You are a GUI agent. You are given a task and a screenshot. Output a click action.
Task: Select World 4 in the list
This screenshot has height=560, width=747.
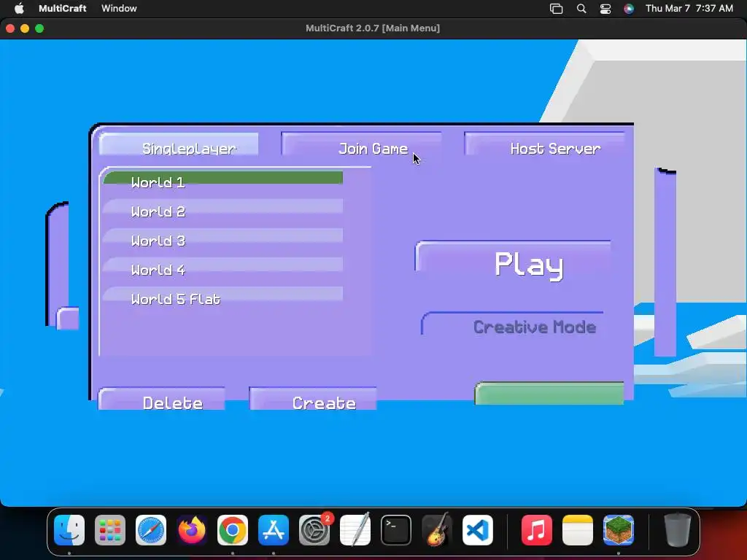222,265
